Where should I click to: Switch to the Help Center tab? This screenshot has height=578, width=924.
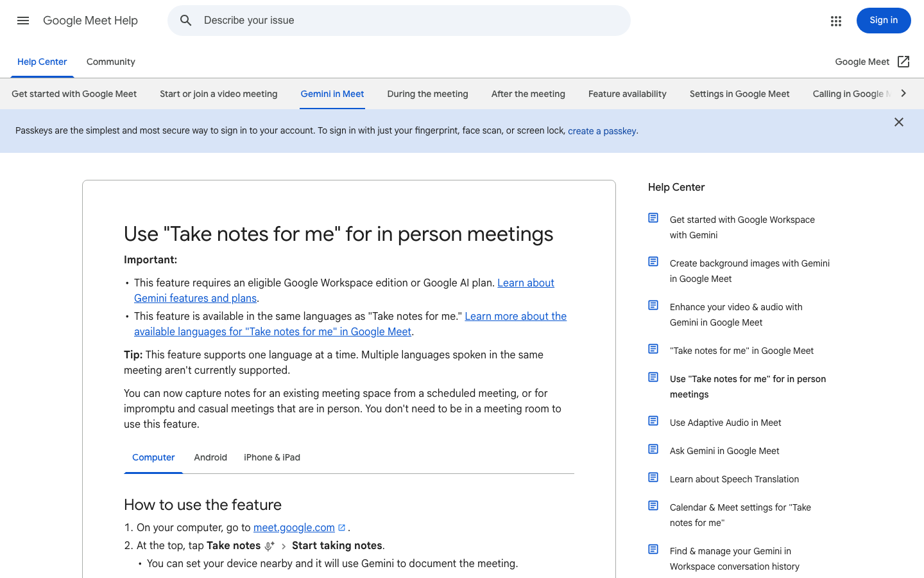pos(42,62)
